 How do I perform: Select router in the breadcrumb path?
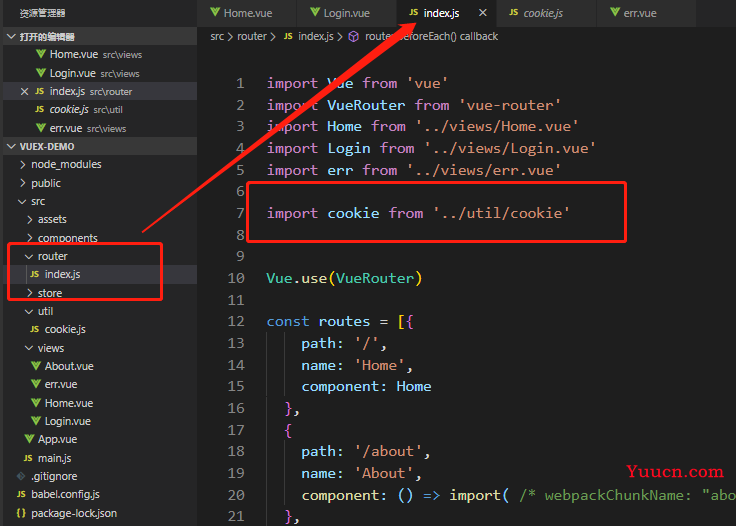[x=252, y=36]
